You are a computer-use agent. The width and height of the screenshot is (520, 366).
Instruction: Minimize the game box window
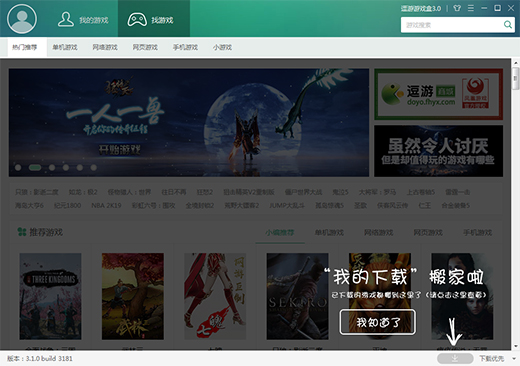tap(484, 8)
